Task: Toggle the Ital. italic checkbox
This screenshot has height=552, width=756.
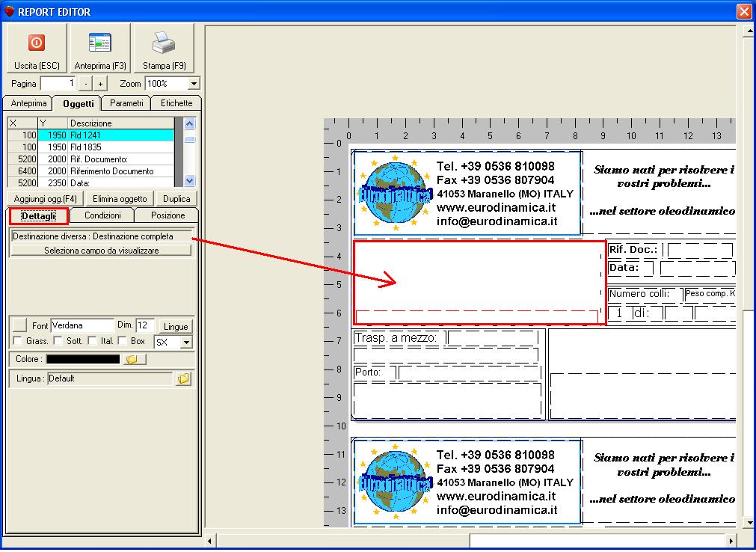Action: pos(92,341)
